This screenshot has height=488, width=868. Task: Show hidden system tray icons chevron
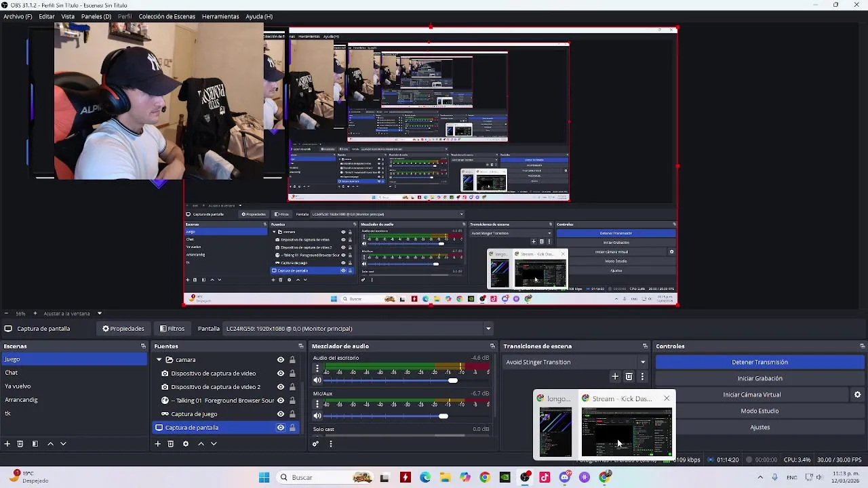759,477
